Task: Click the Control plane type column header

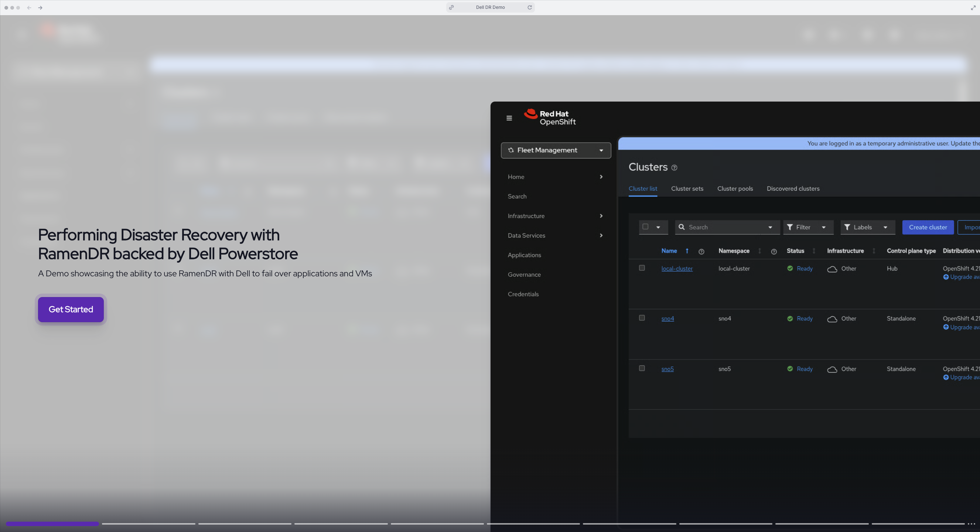Action: (911, 251)
